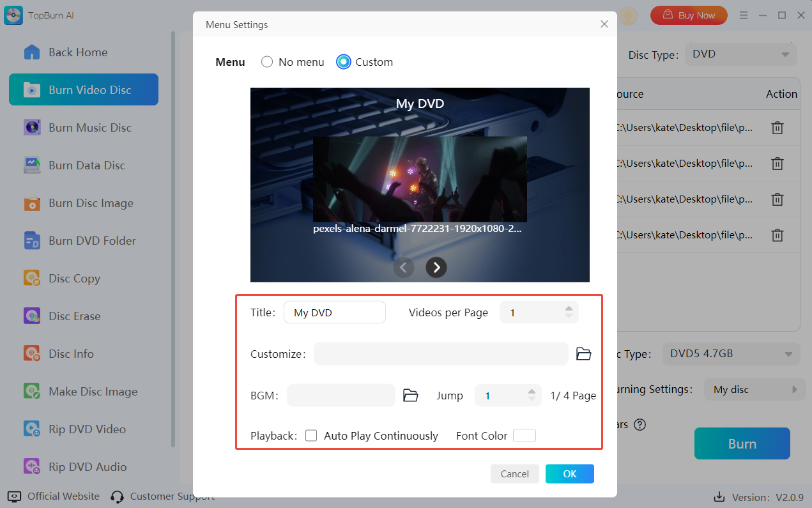Click the Title input field
This screenshot has height=508, width=812.
(x=335, y=312)
